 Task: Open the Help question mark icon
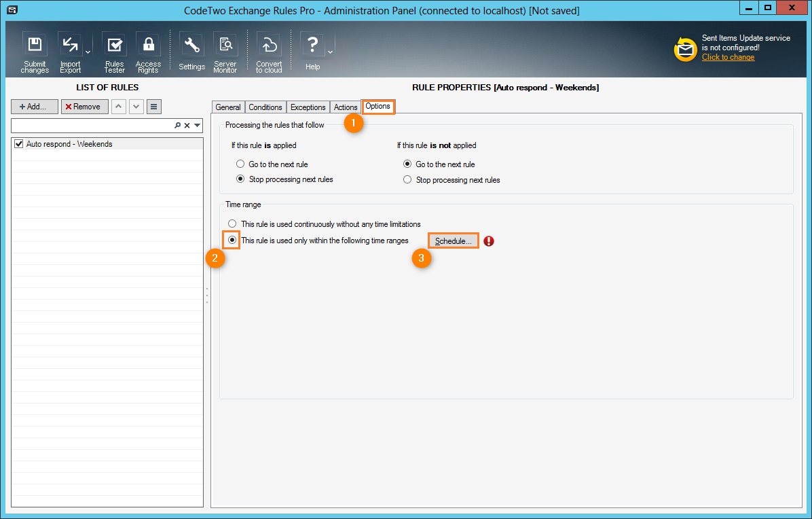pos(312,52)
